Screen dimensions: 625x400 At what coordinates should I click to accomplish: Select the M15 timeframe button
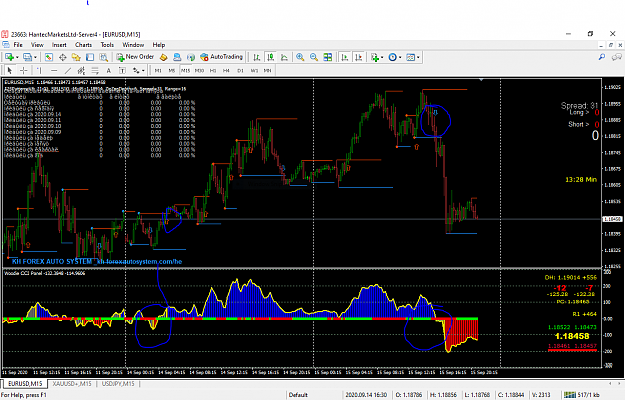186,71
